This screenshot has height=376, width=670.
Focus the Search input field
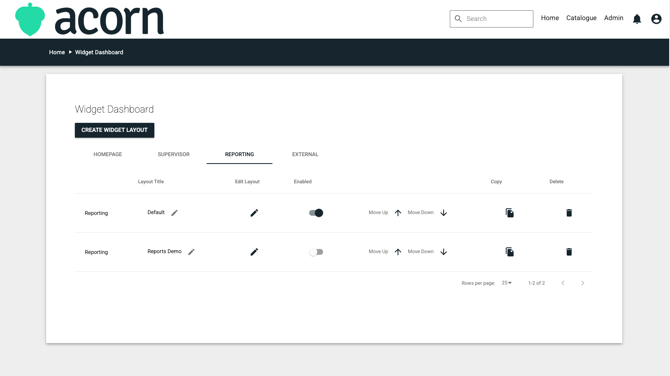click(x=491, y=19)
